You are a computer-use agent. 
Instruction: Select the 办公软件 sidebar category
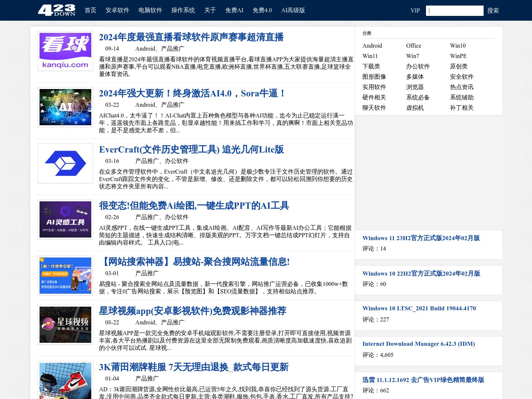418,66
